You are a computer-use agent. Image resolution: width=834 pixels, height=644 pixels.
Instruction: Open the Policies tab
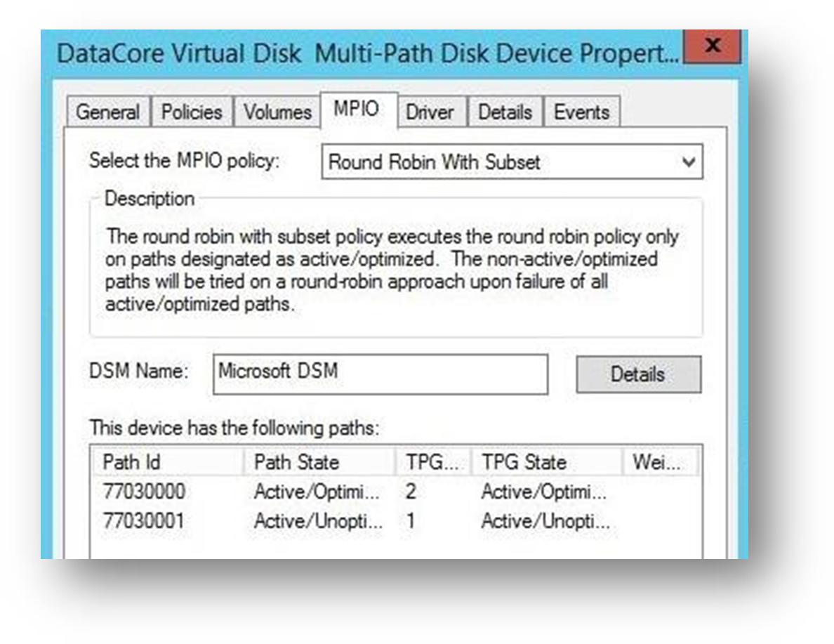[192, 112]
